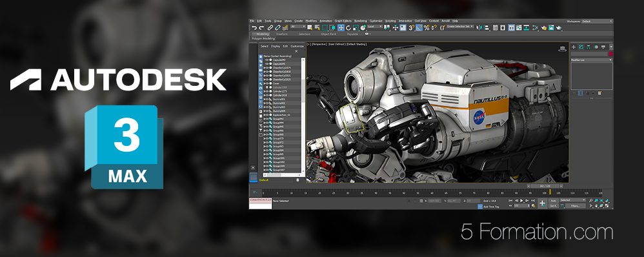Open the Render Setup teapot icon
This screenshot has width=644, height=257.
[544, 28]
